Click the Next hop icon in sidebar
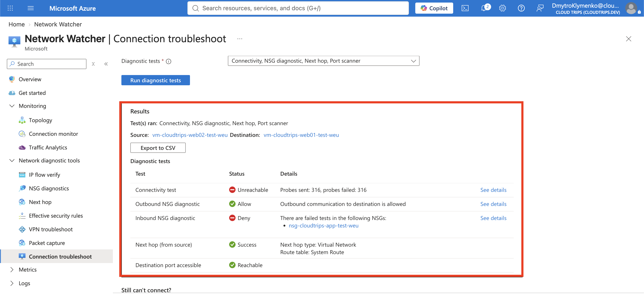The image size is (644, 298). pyautogui.click(x=22, y=202)
